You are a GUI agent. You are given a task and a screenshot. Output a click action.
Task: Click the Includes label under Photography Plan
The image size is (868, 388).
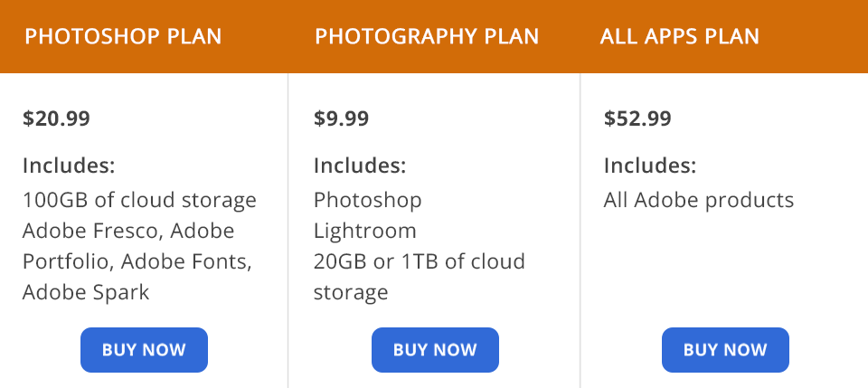click(x=360, y=166)
